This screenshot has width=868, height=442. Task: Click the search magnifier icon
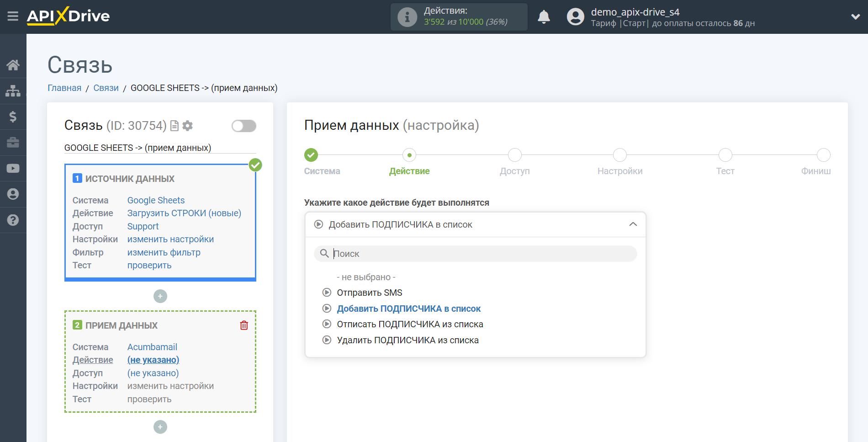tap(324, 253)
